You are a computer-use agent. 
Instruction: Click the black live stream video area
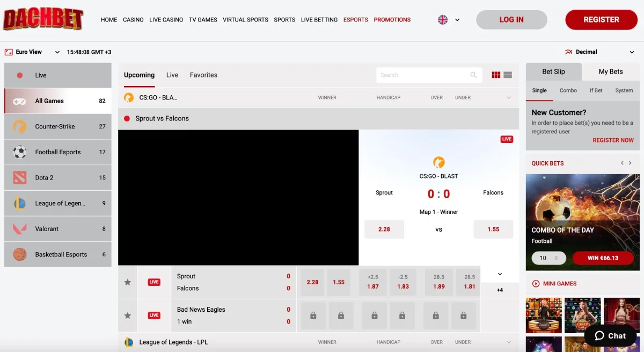238,197
